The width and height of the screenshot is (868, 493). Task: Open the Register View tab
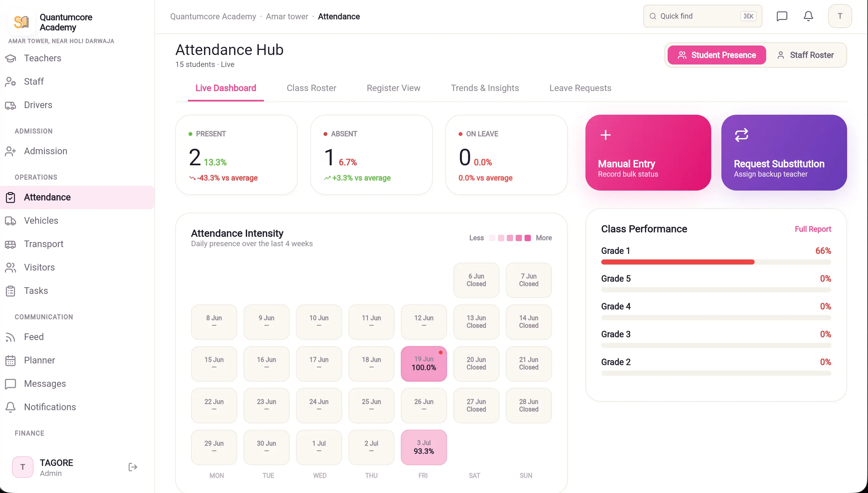pos(393,88)
